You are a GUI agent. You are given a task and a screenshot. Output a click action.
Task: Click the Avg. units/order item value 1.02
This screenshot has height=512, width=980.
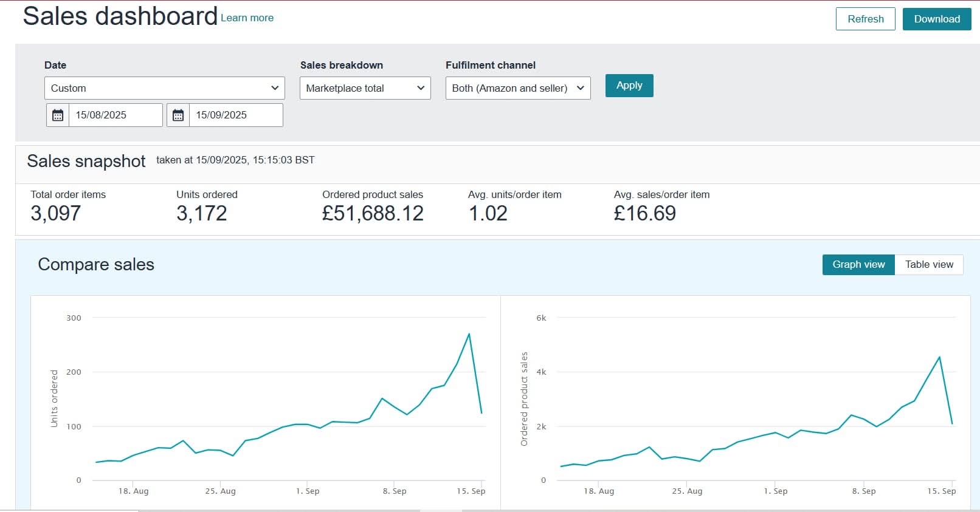[488, 213]
